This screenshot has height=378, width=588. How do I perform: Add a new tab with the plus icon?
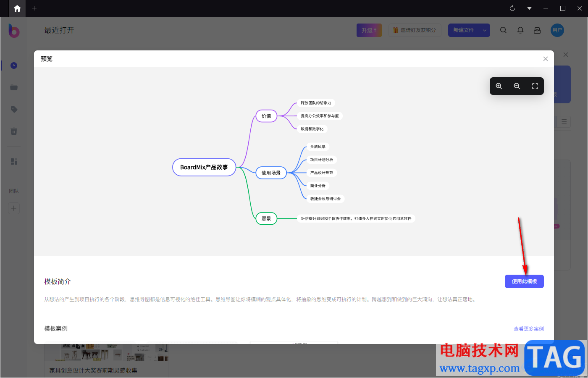(34, 8)
